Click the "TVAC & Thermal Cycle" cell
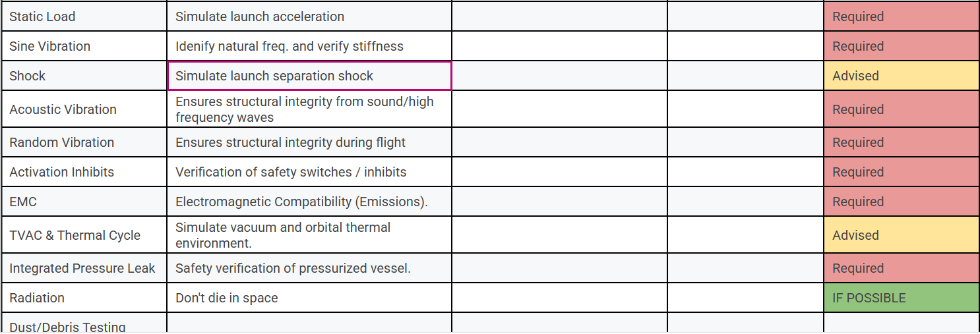Viewport: 980px width, 334px height. (x=84, y=235)
